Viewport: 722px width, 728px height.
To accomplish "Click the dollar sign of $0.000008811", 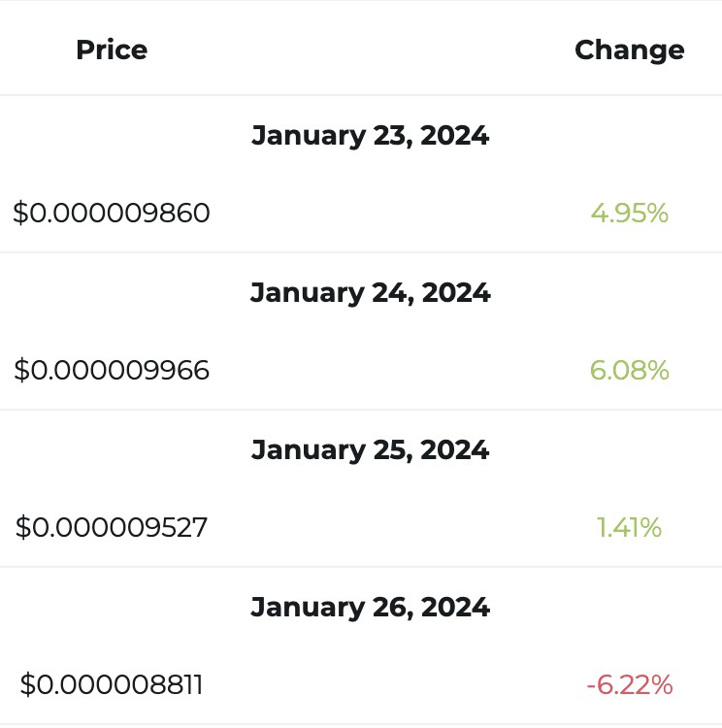I will [28, 685].
